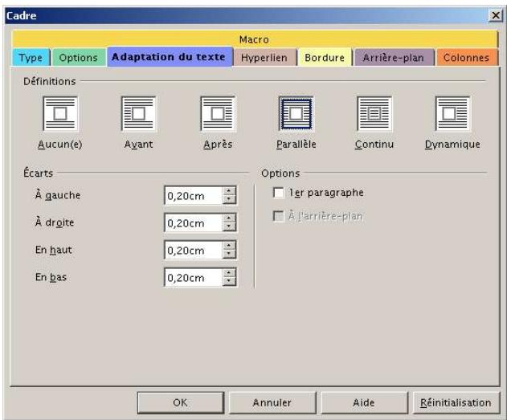Switch to the Macro tab
The height and width of the screenshot is (420, 507).
click(x=254, y=39)
